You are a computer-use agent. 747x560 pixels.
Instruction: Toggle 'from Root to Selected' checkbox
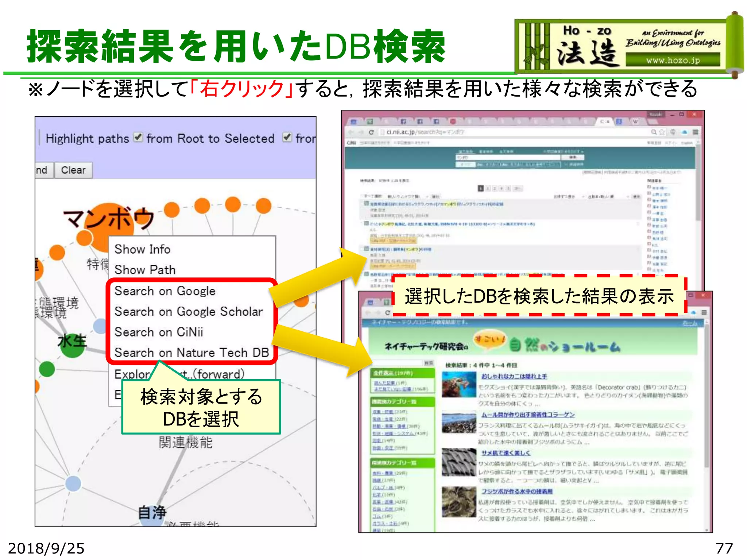pyautogui.click(x=138, y=137)
